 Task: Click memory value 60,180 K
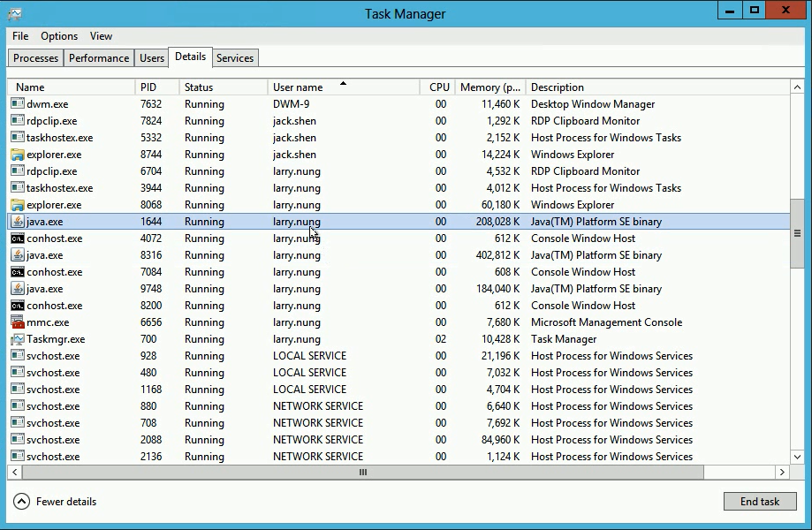pyautogui.click(x=500, y=204)
